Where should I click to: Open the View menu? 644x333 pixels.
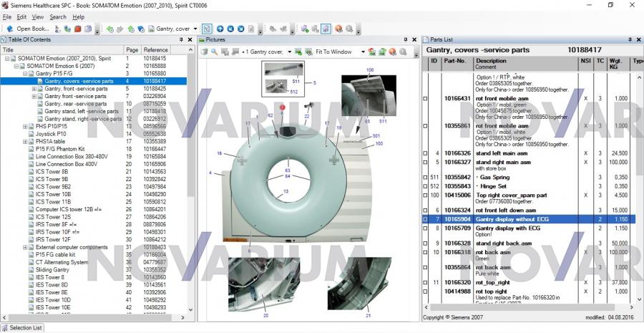(x=38, y=16)
